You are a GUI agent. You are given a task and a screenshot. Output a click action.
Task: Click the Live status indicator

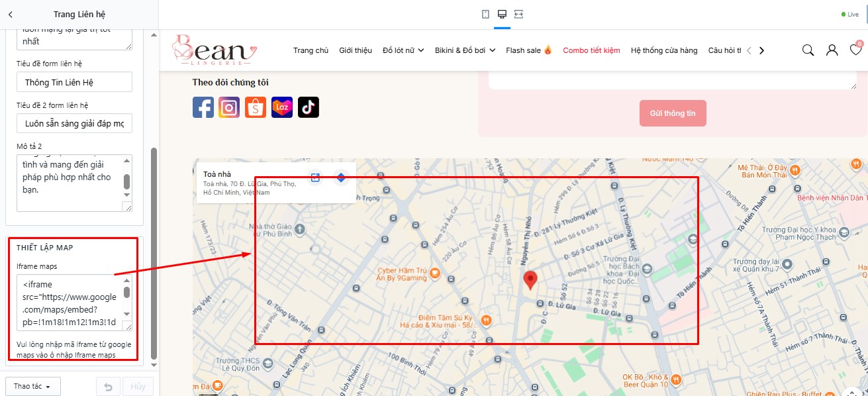point(850,14)
